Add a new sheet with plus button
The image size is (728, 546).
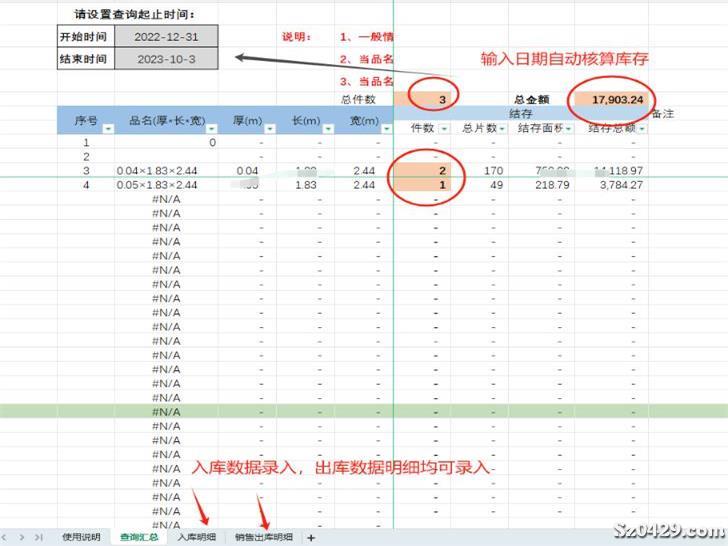pos(311,537)
